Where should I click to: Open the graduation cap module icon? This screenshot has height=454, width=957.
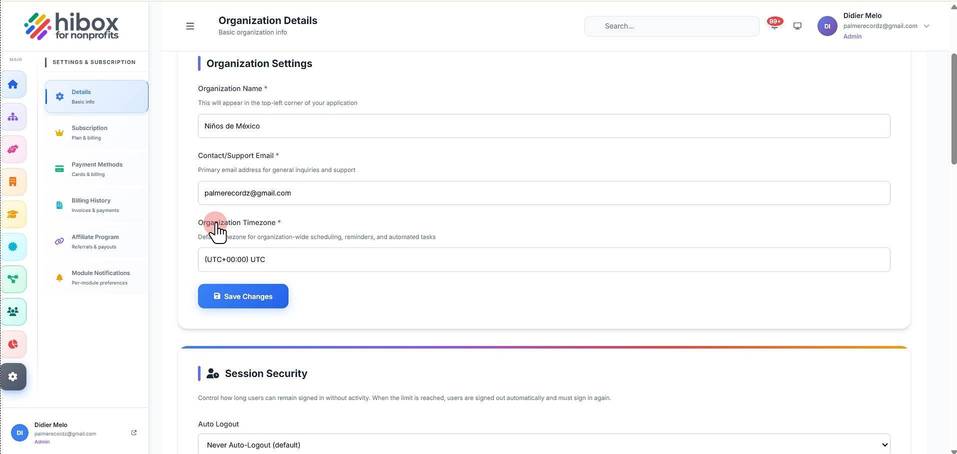pos(13,214)
